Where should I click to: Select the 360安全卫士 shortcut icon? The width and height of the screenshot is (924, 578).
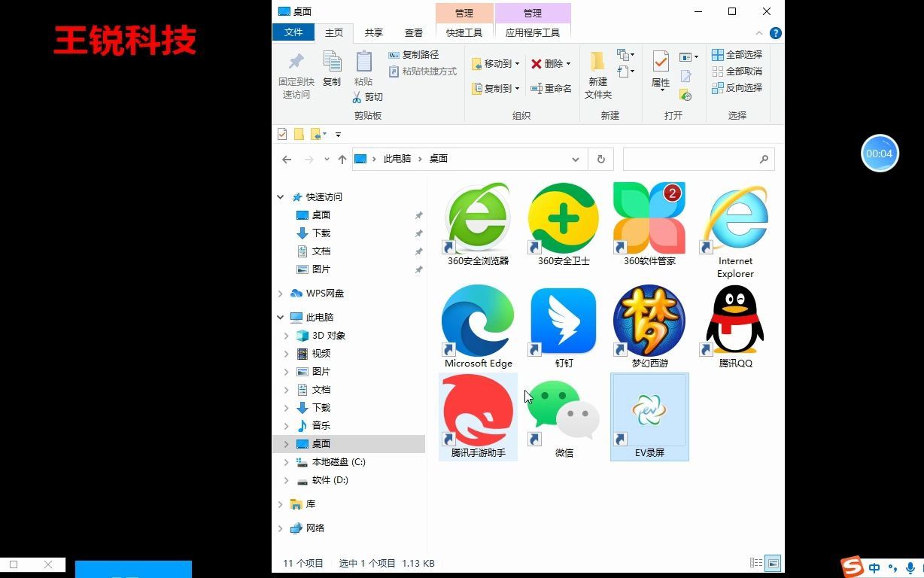pos(564,218)
